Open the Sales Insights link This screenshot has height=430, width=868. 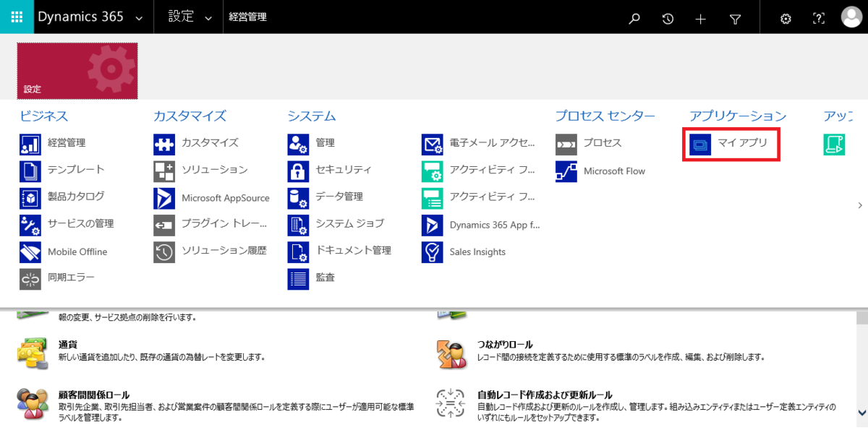point(477,252)
